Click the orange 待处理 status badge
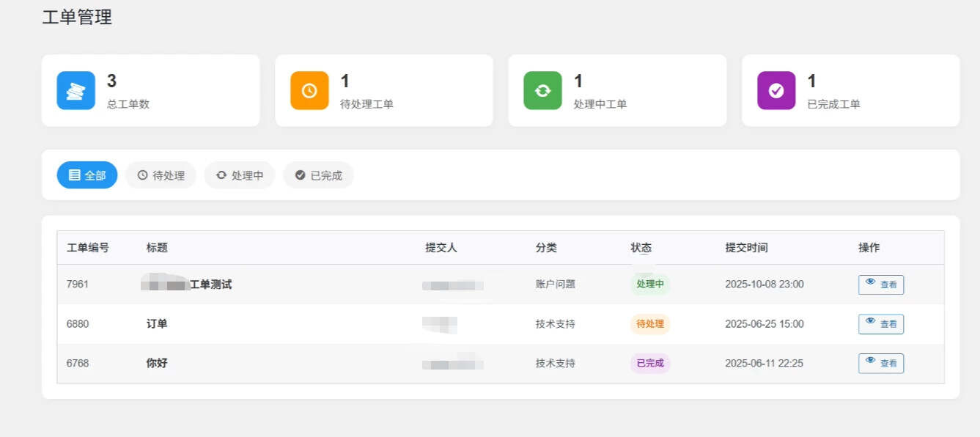Image resolution: width=980 pixels, height=437 pixels. coord(650,324)
